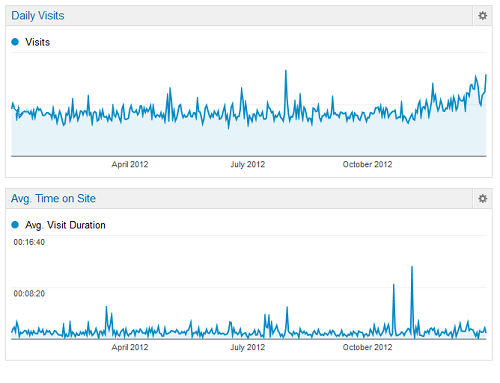Click the 00:16:40 axis label
Screen dimensions: 500x383
[29, 242]
